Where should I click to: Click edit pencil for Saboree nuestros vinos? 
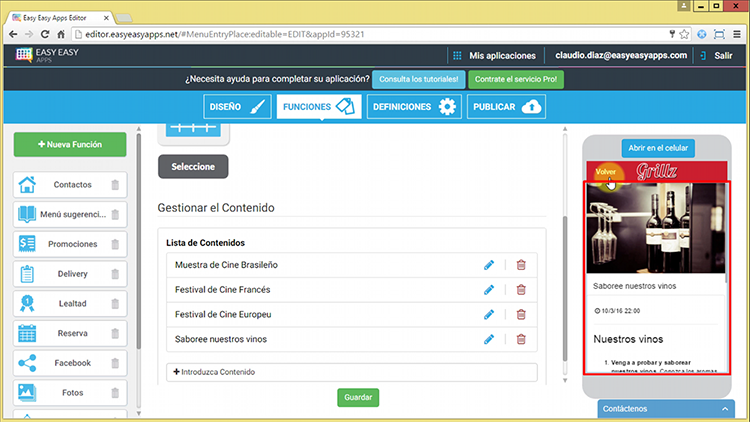489,339
